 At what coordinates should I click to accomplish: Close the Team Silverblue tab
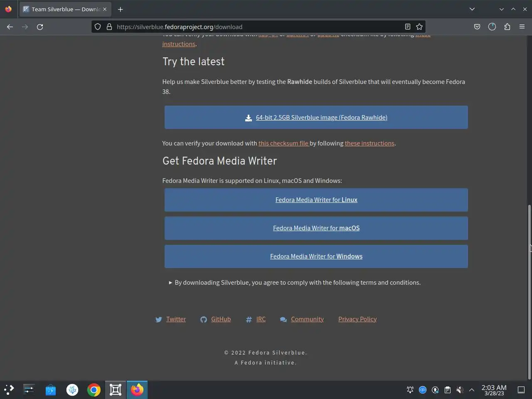point(105,9)
